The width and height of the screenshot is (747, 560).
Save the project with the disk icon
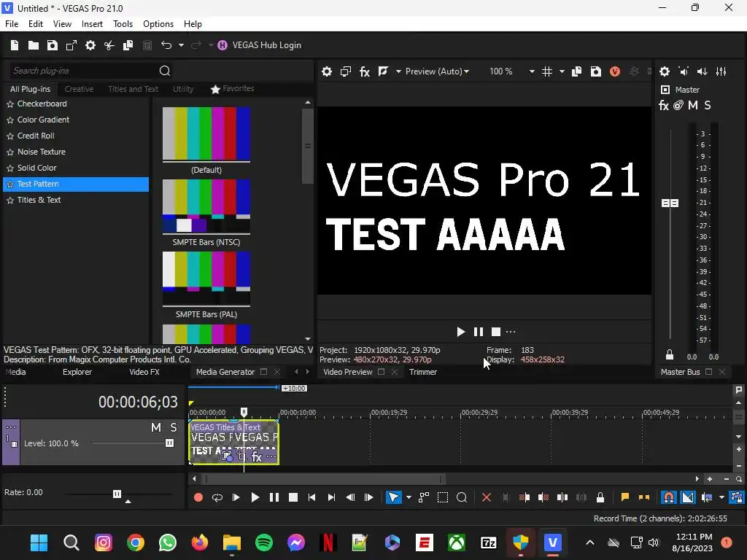53,45
